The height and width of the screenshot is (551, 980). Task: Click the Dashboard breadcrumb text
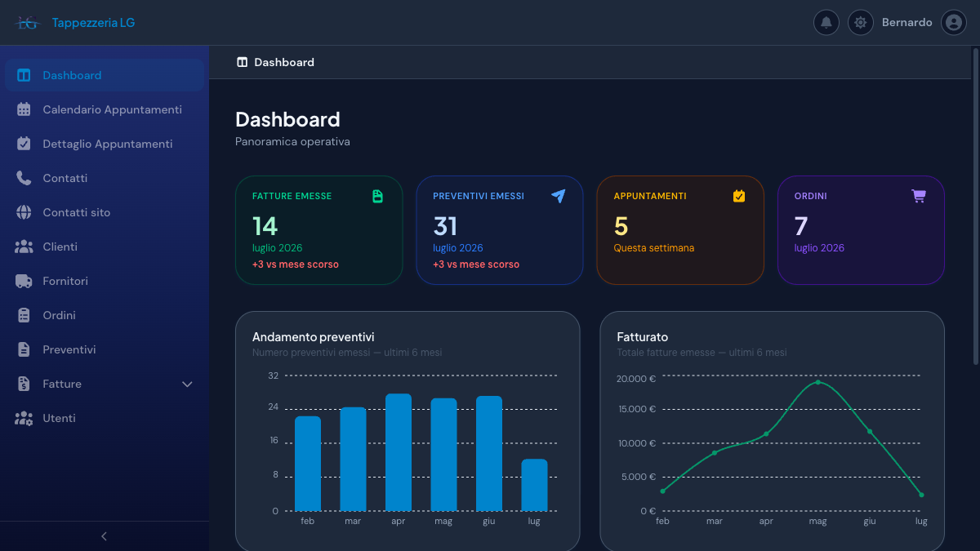pos(284,62)
